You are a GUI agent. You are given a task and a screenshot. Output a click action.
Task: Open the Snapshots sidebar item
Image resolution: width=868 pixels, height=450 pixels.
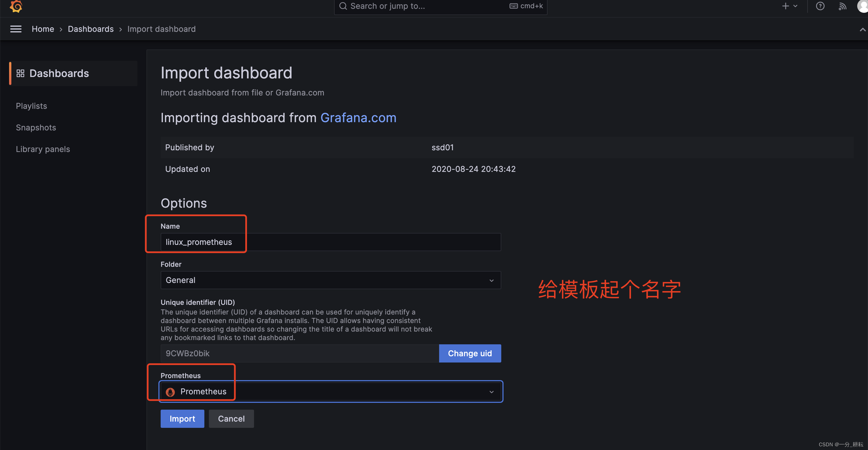pos(36,128)
